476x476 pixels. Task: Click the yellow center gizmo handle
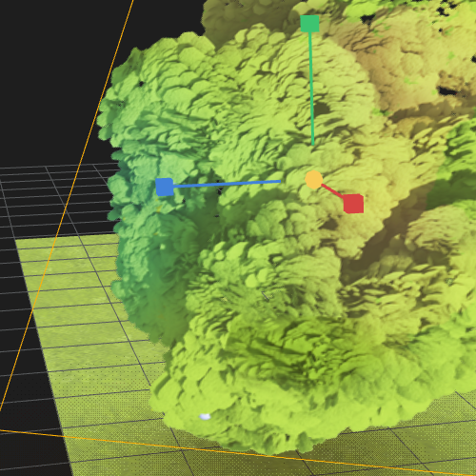pyautogui.click(x=313, y=180)
